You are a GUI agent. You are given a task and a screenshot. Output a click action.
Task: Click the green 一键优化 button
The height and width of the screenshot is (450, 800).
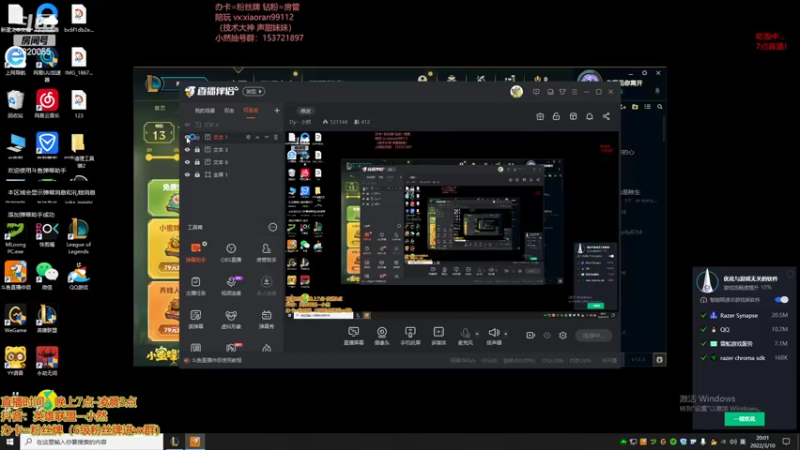[744, 418]
